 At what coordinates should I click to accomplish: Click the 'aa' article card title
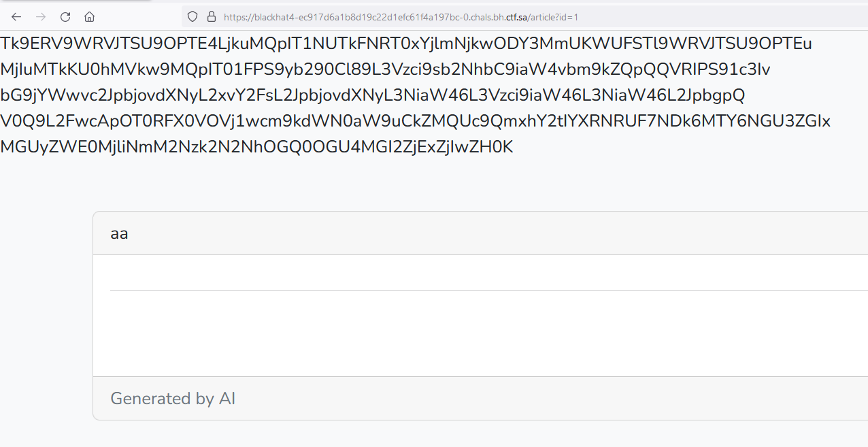[119, 234]
